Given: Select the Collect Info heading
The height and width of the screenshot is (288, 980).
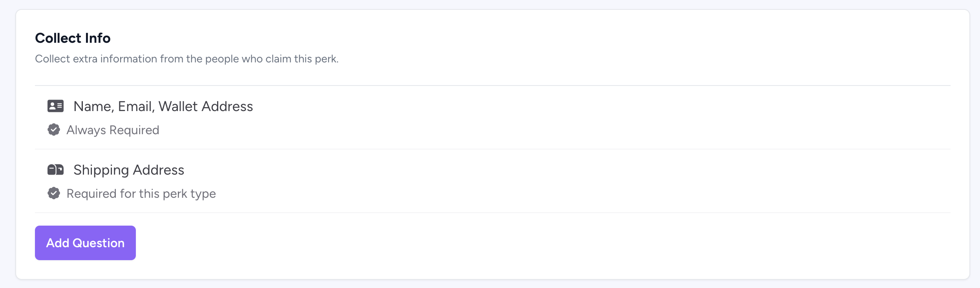Looking at the screenshot, I should (x=73, y=38).
